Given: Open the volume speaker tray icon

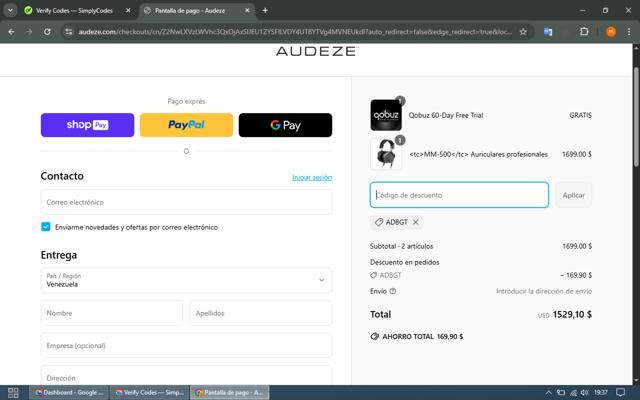Looking at the screenshot, I should click(x=584, y=393).
